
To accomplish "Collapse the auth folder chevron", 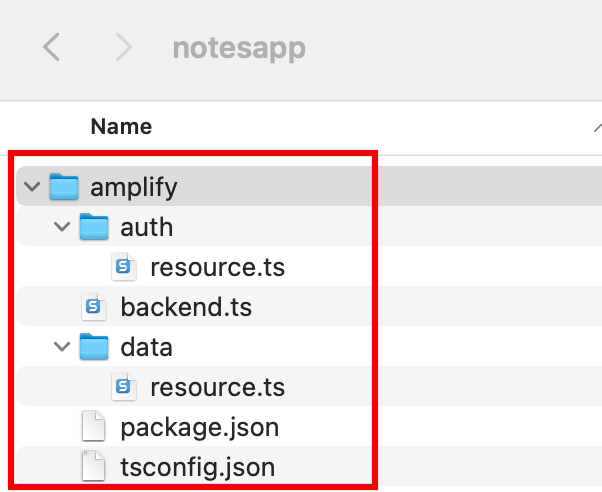I will 62,227.
